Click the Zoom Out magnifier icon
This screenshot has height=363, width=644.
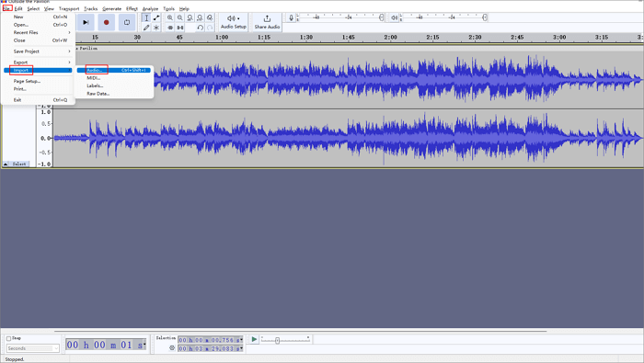coord(180,17)
